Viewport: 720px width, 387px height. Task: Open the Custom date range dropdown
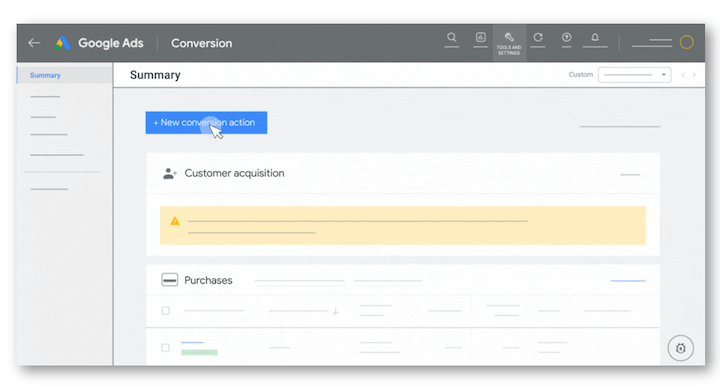pyautogui.click(x=634, y=75)
